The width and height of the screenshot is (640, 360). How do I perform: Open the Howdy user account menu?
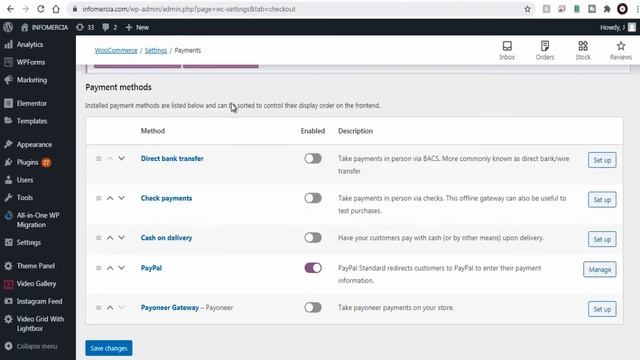[618, 27]
